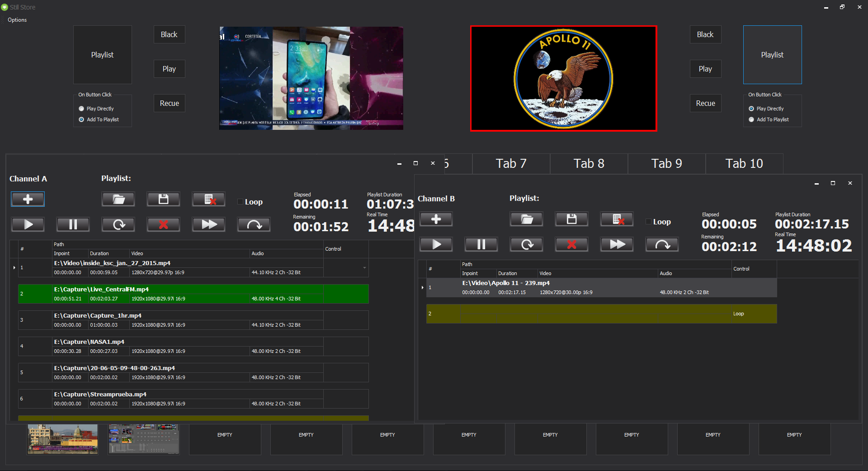Click the left Recue button

point(169,103)
